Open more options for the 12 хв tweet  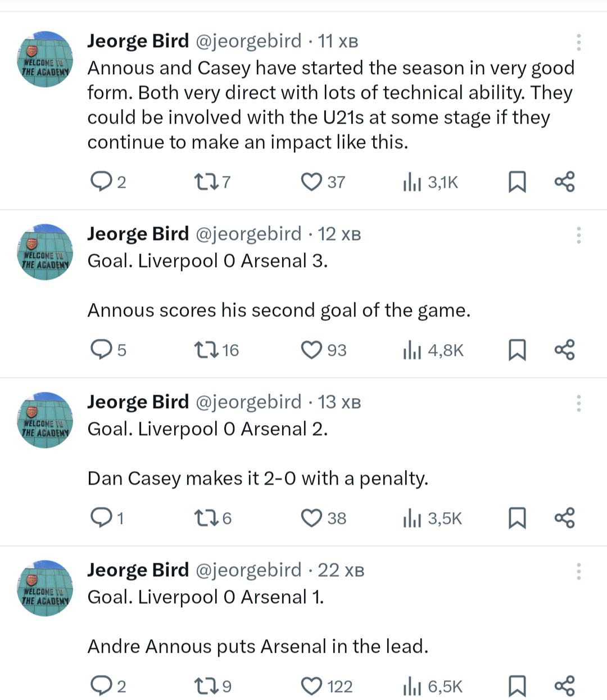pyautogui.click(x=578, y=235)
